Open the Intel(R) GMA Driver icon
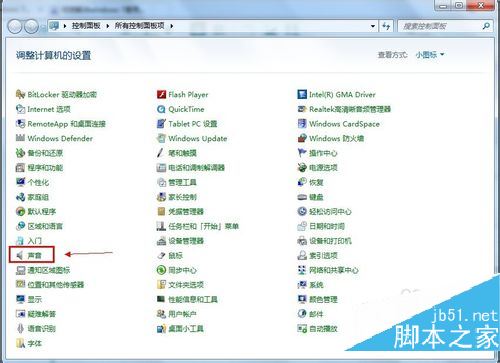Image resolution: width=500 pixels, height=363 pixels. tap(302, 94)
